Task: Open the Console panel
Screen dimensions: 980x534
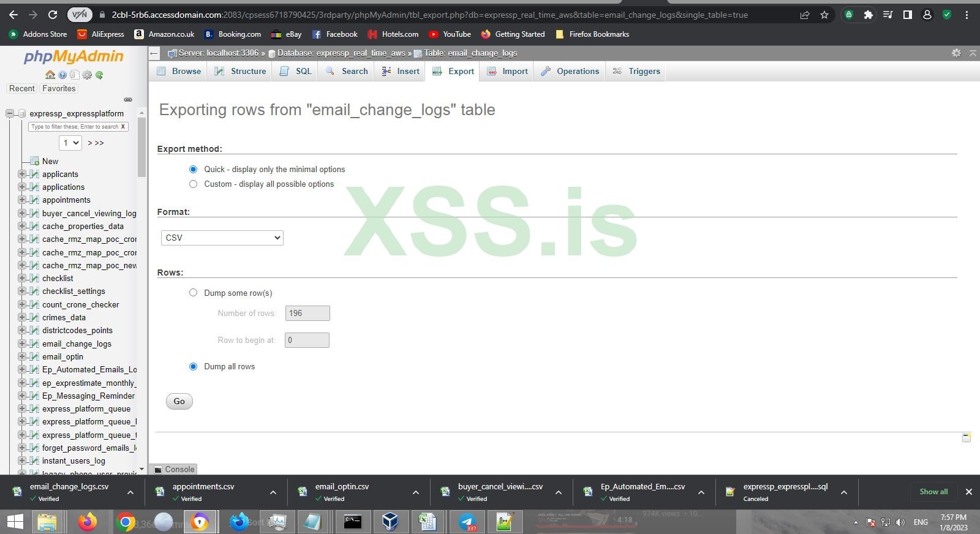Action: tap(174, 469)
